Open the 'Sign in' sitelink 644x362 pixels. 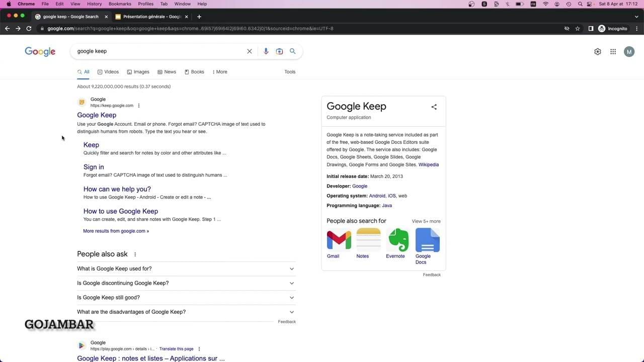pos(94,167)
